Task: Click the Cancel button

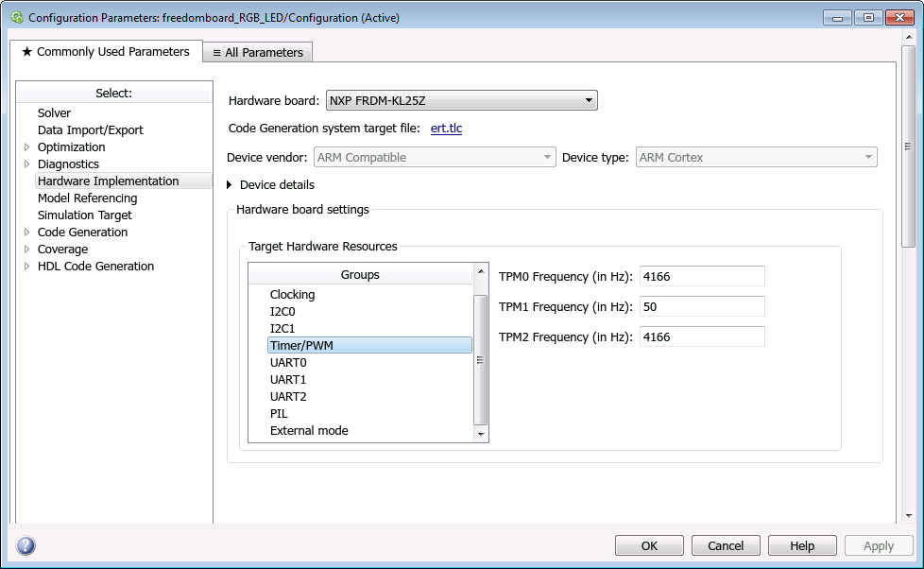Action: [x=726, y=545]
